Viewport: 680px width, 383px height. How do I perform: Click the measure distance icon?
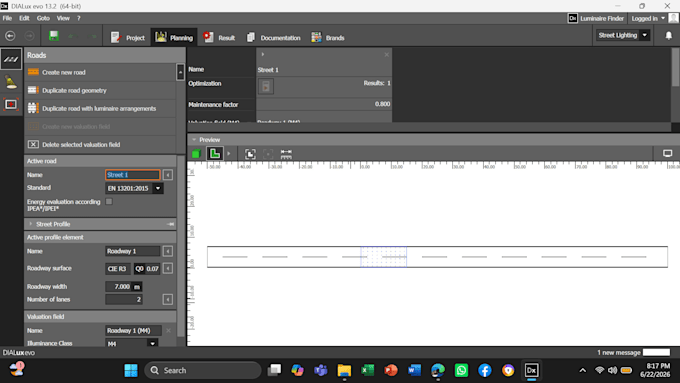coord(286,154)
